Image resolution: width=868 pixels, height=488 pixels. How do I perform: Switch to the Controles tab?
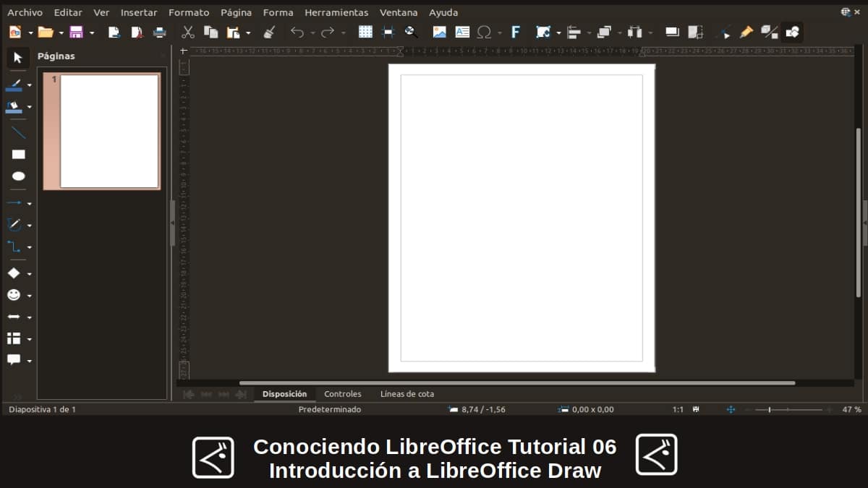tap(342, 394)
